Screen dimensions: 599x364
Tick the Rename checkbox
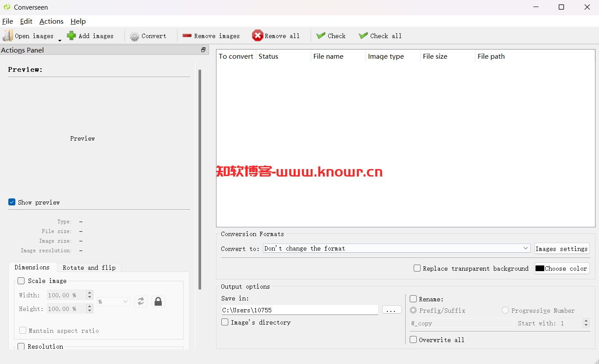413,299
